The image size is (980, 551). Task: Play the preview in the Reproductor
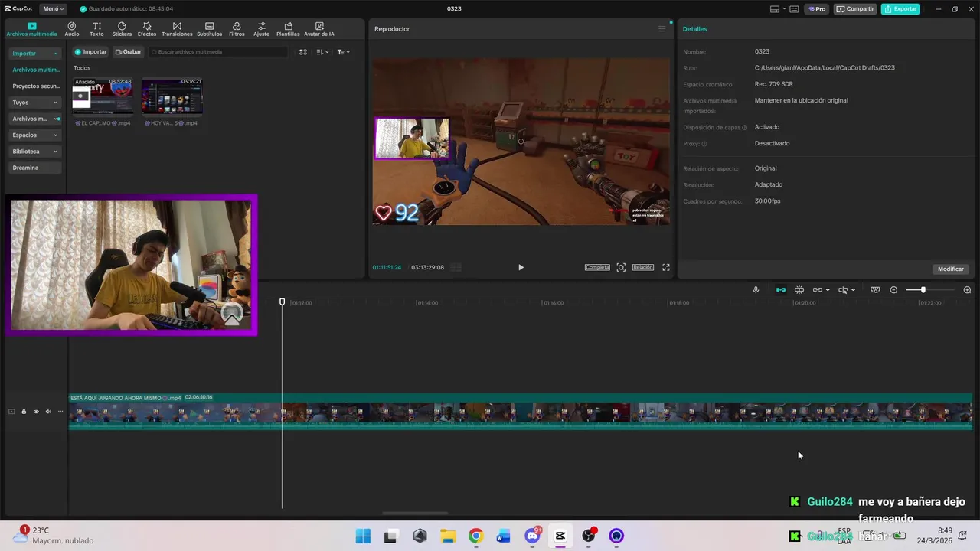point(521,267)
